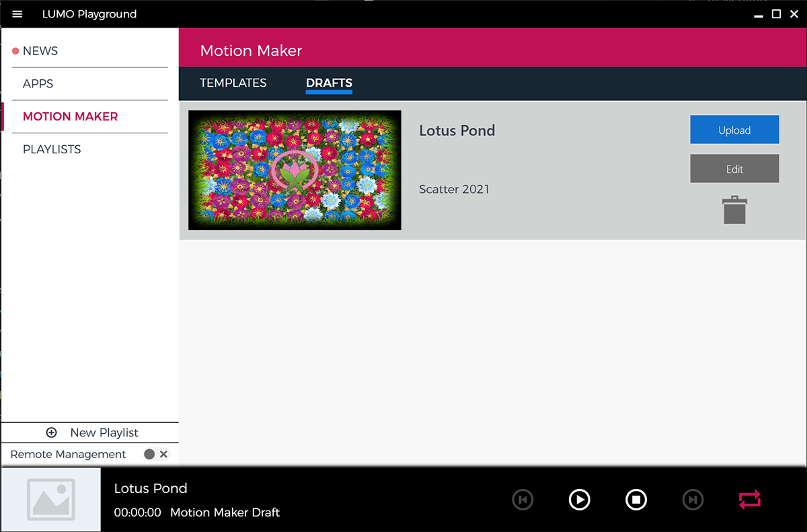Click the now-playing placeholder image

(50, 500)
